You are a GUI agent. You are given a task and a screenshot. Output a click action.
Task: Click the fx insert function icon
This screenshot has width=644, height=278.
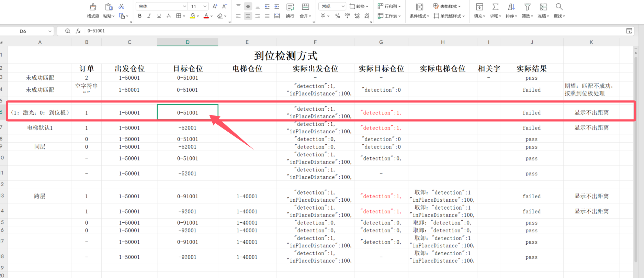pyautogui.click(x=78, y=31)
